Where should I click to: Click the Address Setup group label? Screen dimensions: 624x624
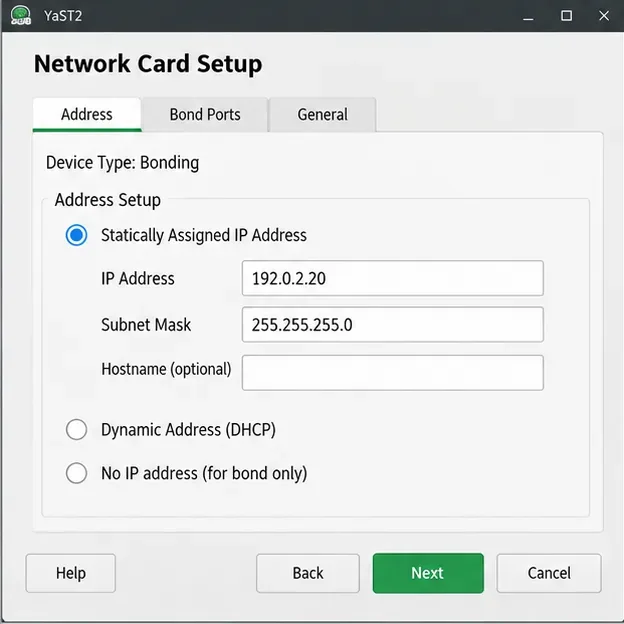108,200
